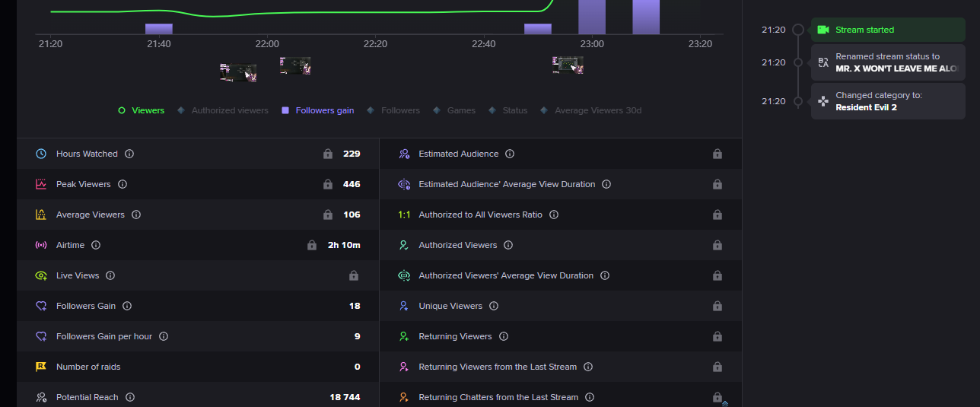Screen dimensions: 980x407
Task: Open the Renamed stream status timeline entry
Action: (x=888, y=62)
